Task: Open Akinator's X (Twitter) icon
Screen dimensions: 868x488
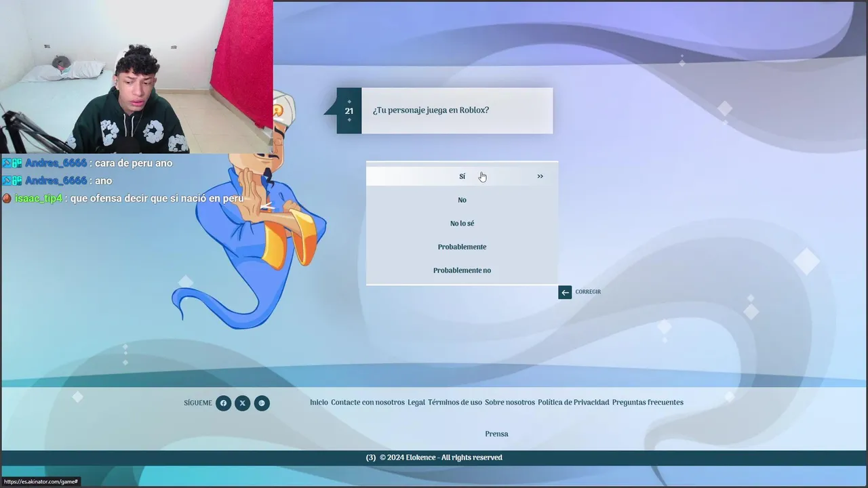Action: 243,403
